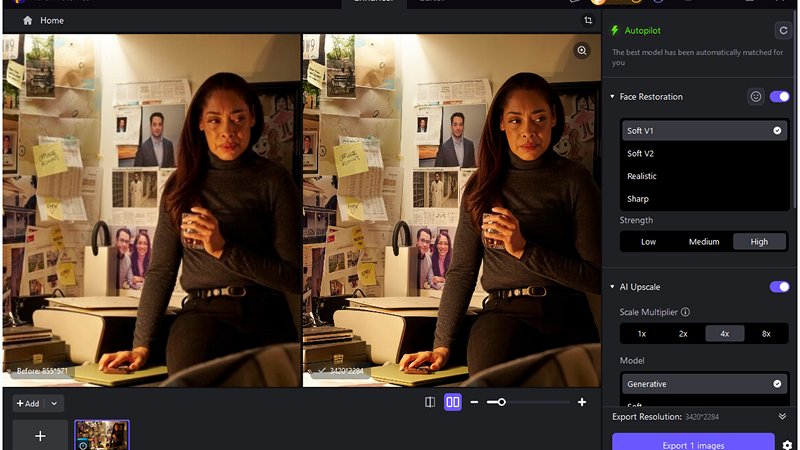Click the Export 1 images button

(693, 442)
